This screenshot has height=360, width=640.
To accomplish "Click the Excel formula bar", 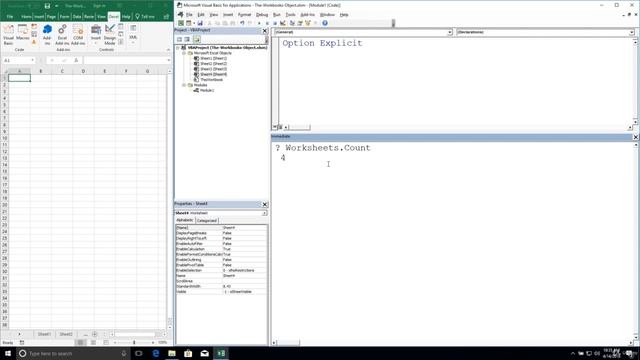I will pyautogui.click(x=126, y=60).
